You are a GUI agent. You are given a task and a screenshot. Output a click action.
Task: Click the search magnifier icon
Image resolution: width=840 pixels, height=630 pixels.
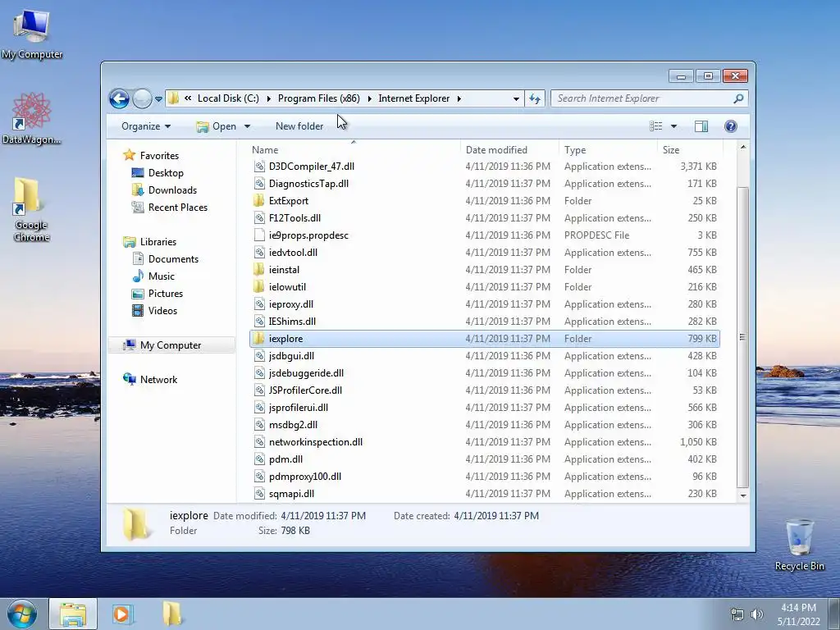(738, 98)
